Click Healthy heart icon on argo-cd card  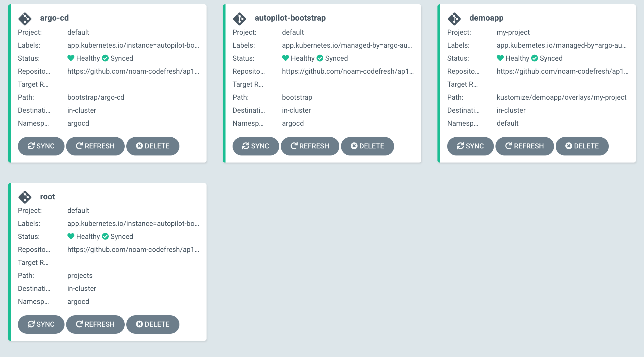71,58
